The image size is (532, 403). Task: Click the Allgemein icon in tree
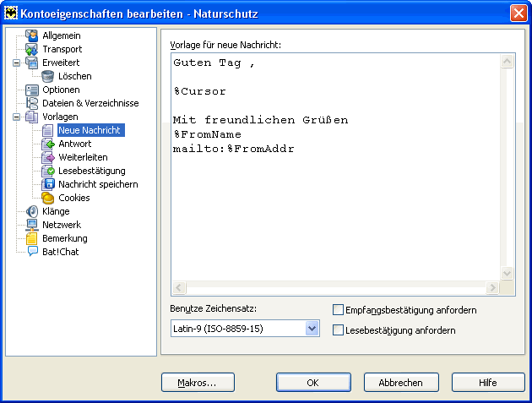[32, 35]
